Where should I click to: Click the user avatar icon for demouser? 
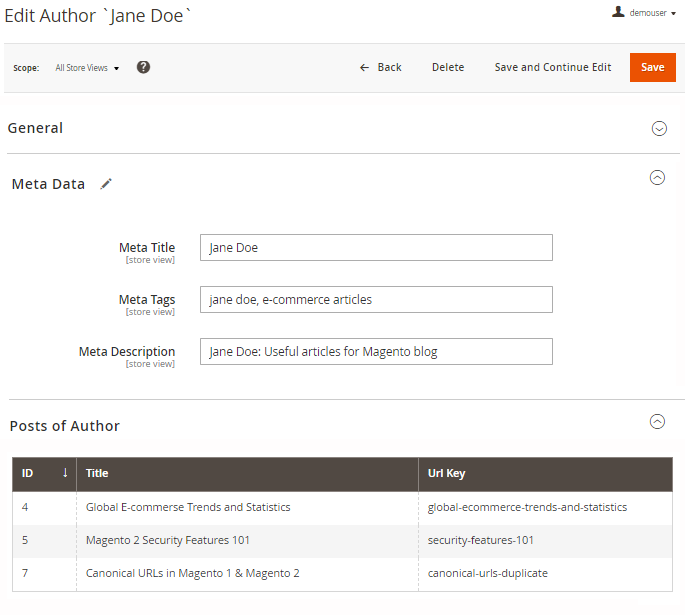618,12
